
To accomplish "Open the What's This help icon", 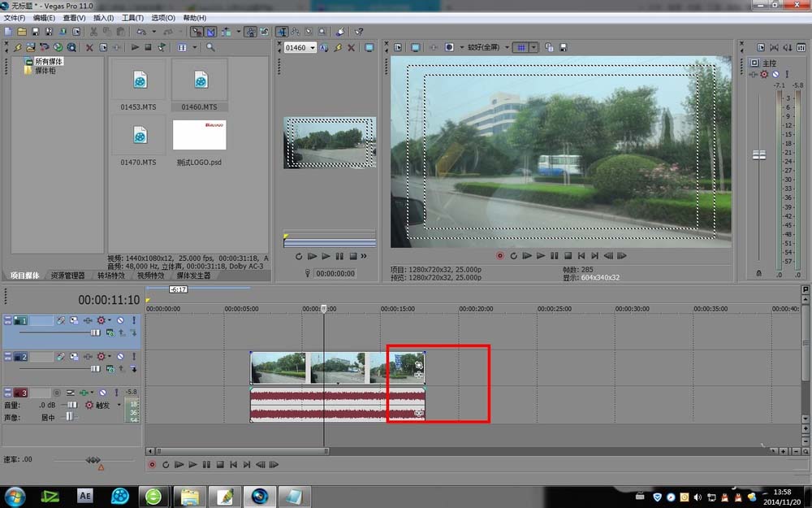I will (359, 32).
